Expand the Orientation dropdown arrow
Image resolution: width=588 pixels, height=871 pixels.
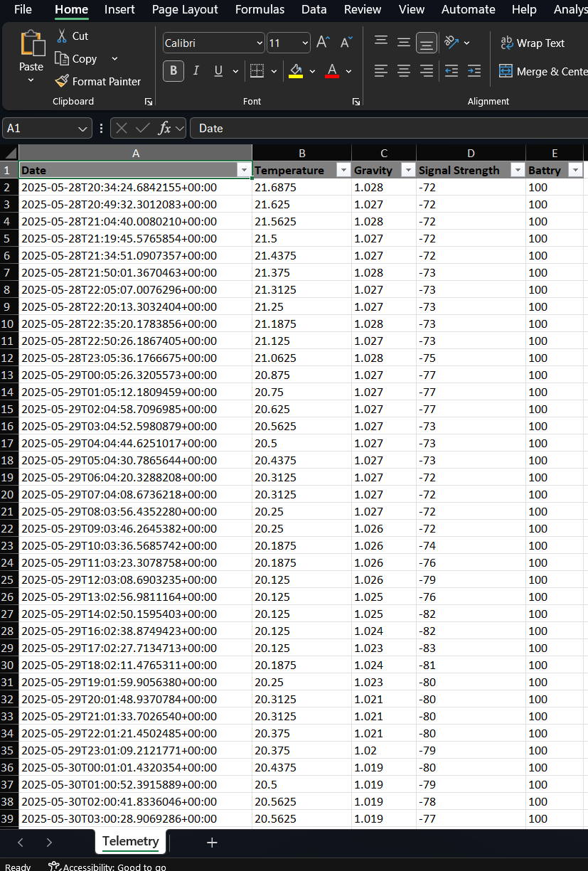pos(466,43)
